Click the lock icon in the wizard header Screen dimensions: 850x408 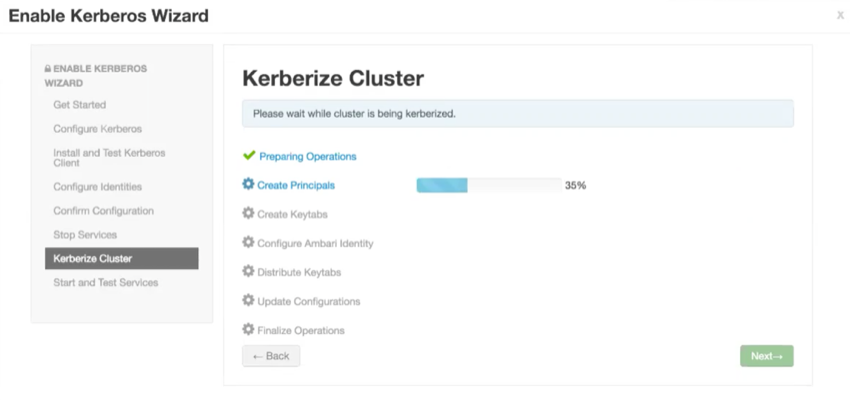(48, 69)
